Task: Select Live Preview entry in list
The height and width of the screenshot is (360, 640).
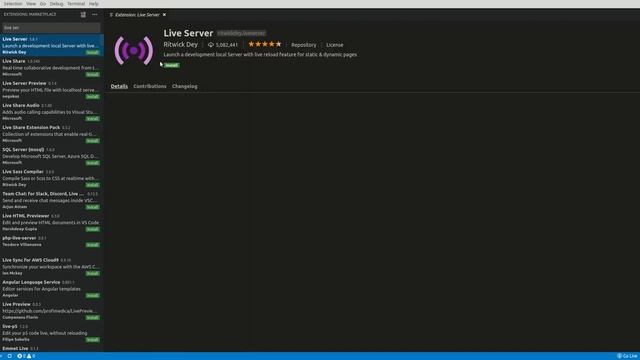Action: pyautogui.click(x=51, y=310)
